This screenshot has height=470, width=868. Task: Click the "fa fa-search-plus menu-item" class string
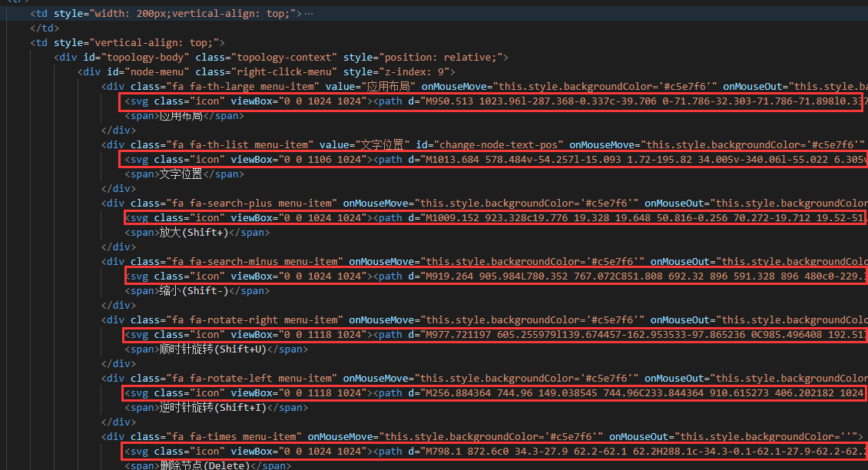[251, 204]
